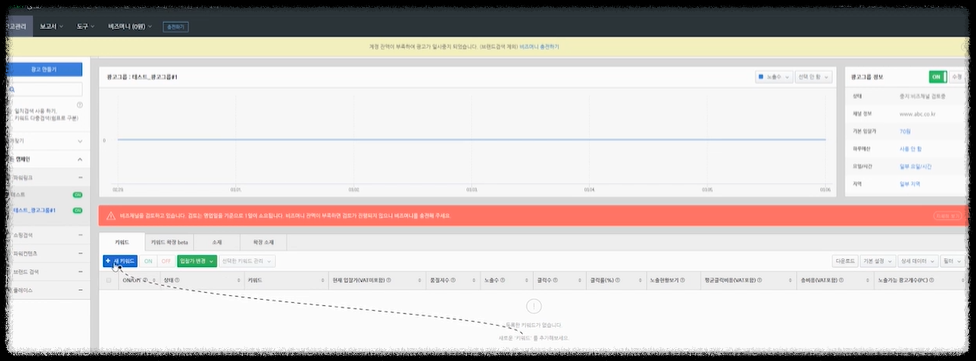976x361 pixels.
Task: Switch to the 키워드 tab
Action: (x=121, y=242)
